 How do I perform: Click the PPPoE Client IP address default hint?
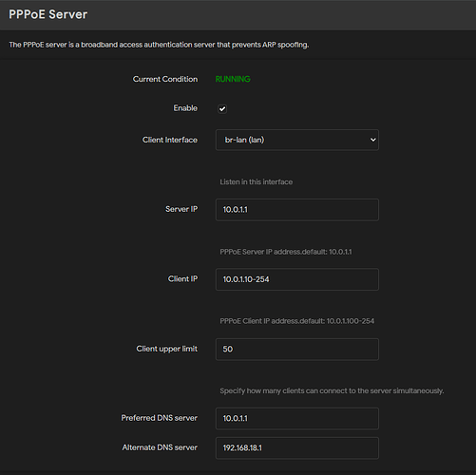[297, 321]
